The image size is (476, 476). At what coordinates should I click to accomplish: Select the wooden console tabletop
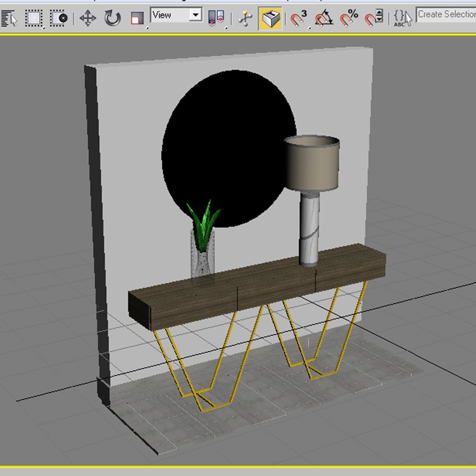[257, 286]
